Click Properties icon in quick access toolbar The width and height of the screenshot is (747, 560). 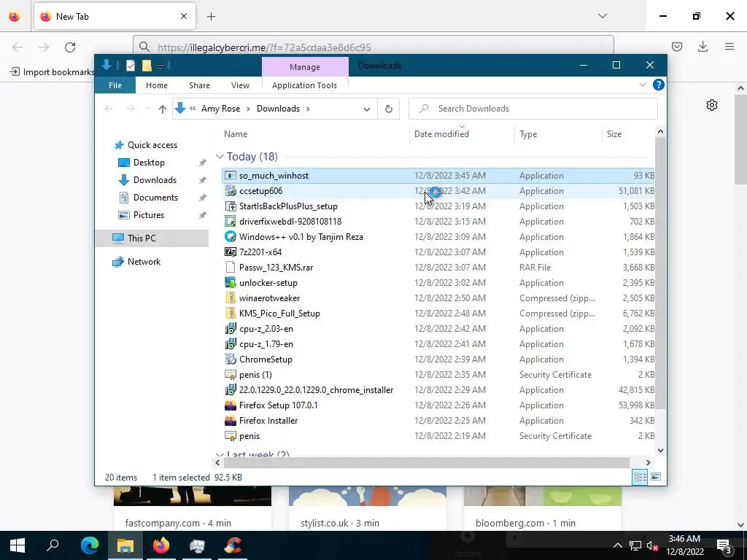pos(131,66)
